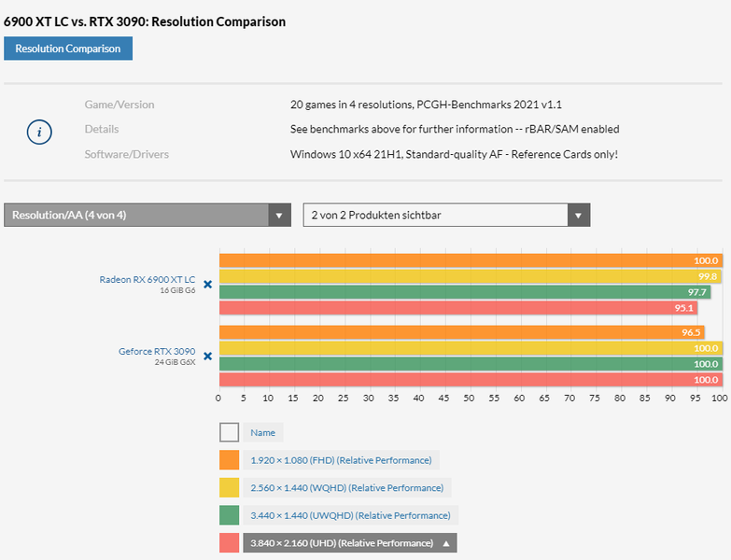
Task: Select 3.840 × 2.160 (UHD) legend label
Action: click(x=342, y=543)
